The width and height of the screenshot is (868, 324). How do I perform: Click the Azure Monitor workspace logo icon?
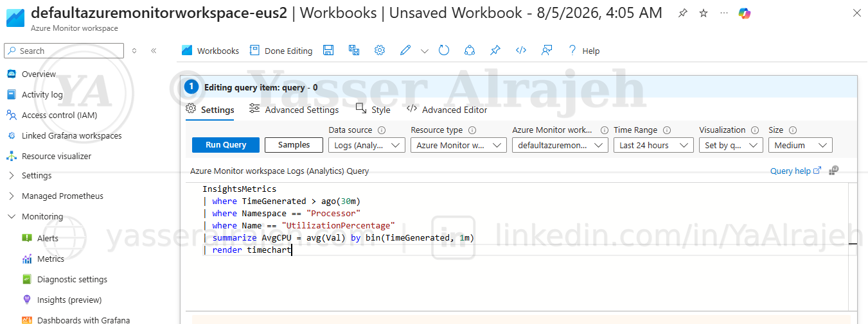click(15, 17)
